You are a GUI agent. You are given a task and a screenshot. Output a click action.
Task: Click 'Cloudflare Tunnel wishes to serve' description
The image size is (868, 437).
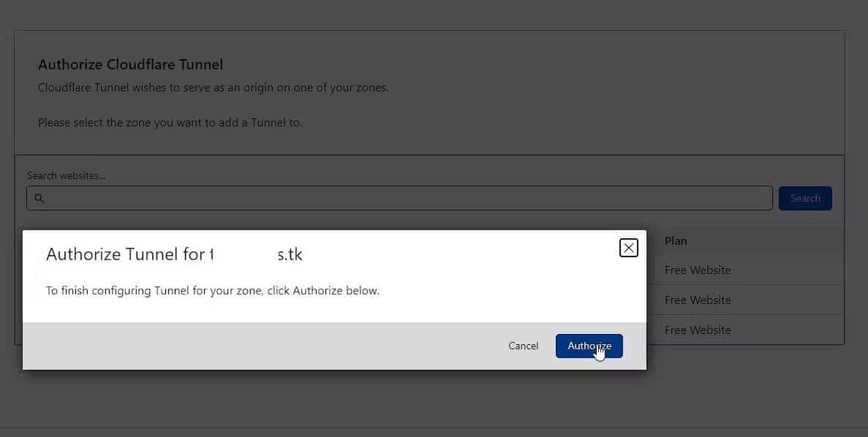pyautogui.click(x=213, y=88)
